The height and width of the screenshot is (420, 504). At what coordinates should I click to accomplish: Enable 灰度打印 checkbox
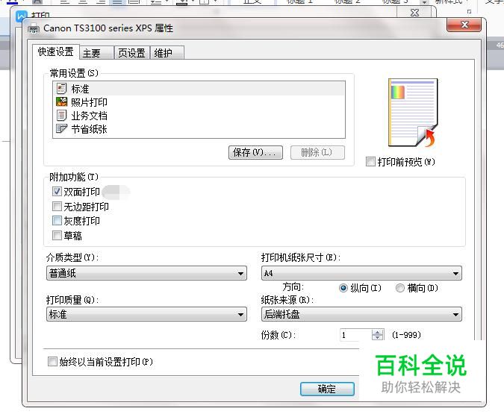click(x=57, y=221)
